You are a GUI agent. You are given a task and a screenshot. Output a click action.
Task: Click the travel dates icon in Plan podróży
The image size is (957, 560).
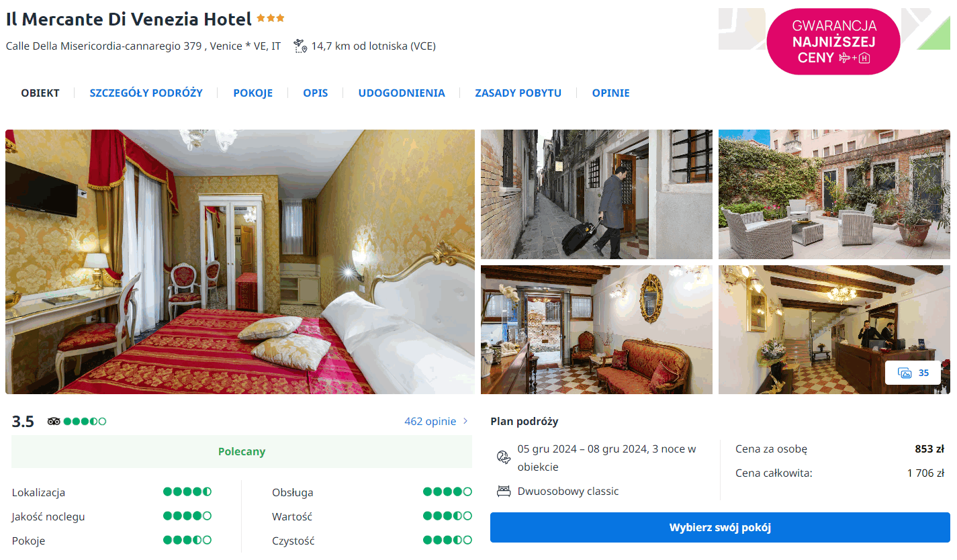coord(504,457)
